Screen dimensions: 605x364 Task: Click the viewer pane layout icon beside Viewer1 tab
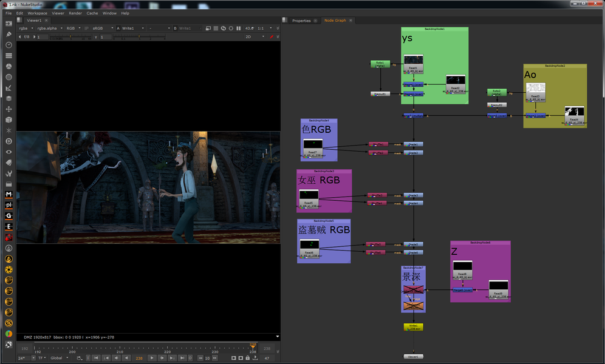(x=19, y=20)
